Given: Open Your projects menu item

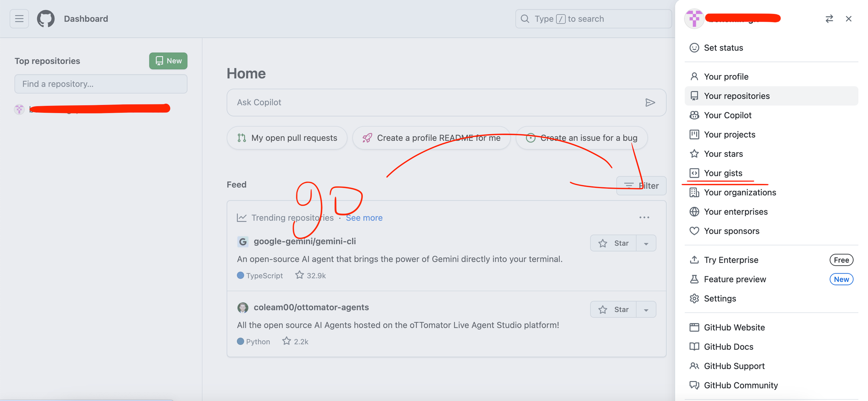Looking at the screenshot, I should click(x=771, y=134).
